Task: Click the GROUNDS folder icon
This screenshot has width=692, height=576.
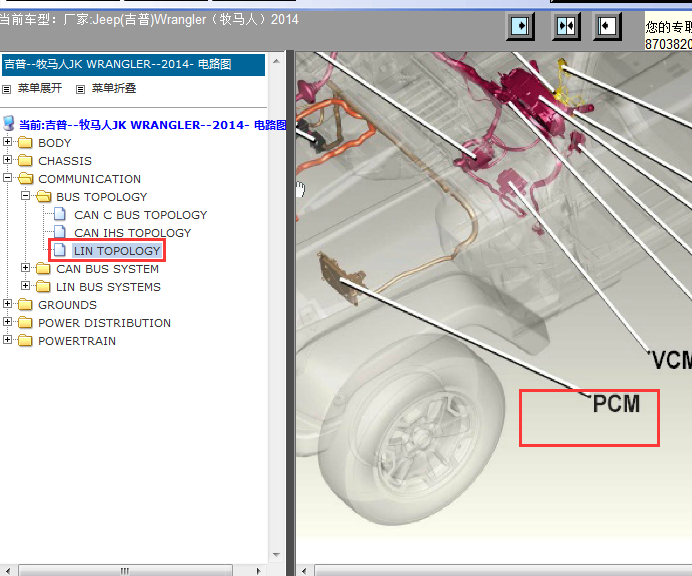Action: click(25, 304)
